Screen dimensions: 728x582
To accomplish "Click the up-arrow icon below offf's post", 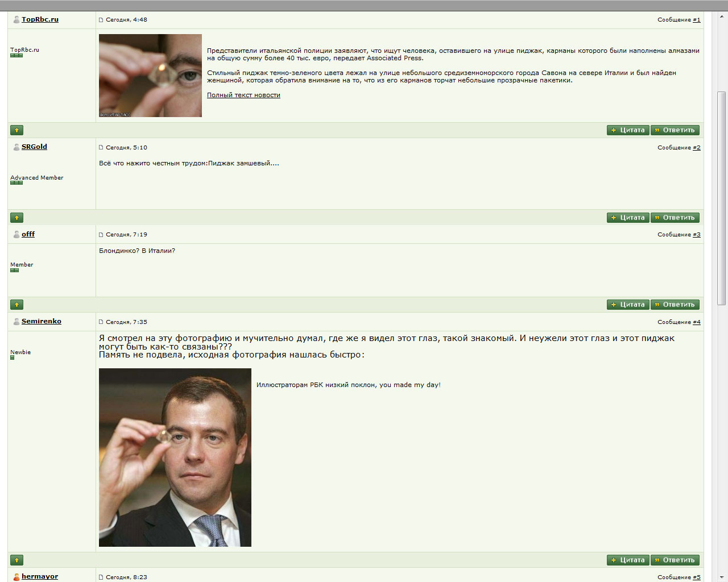I will [x=17, y=305].
